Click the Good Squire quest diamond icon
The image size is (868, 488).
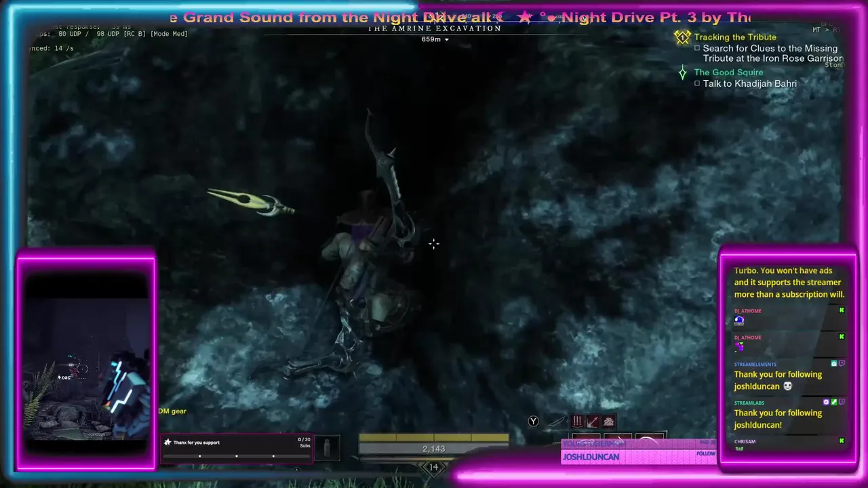tap(683, 73)
